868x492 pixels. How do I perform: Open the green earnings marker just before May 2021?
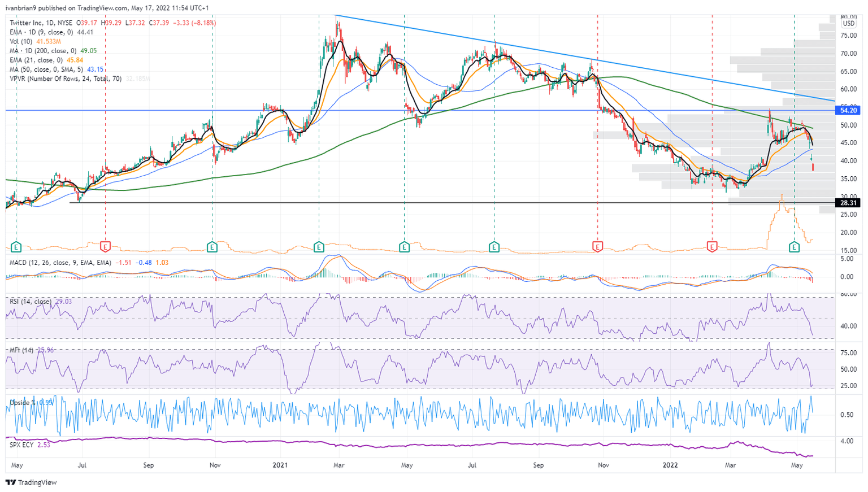click(404, 247)
